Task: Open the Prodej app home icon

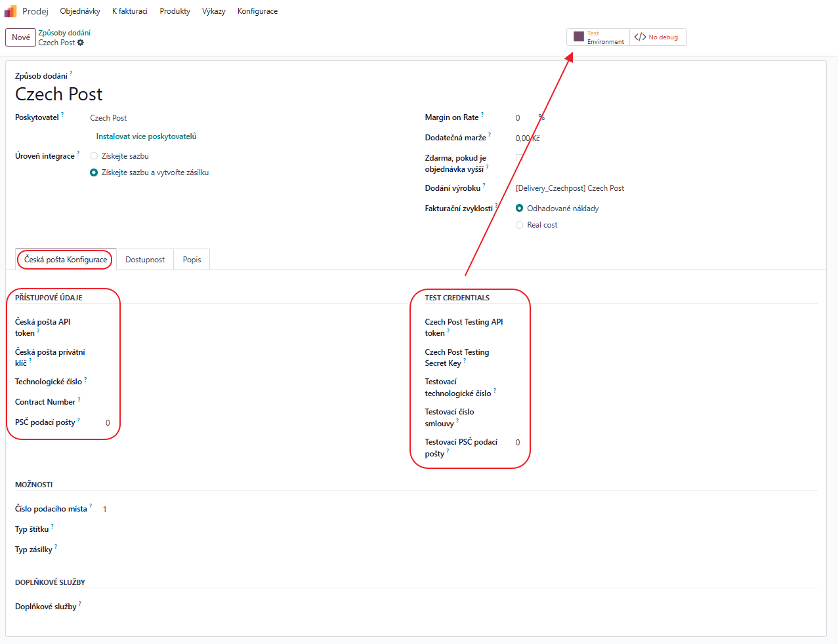Action: click(10, 11)
